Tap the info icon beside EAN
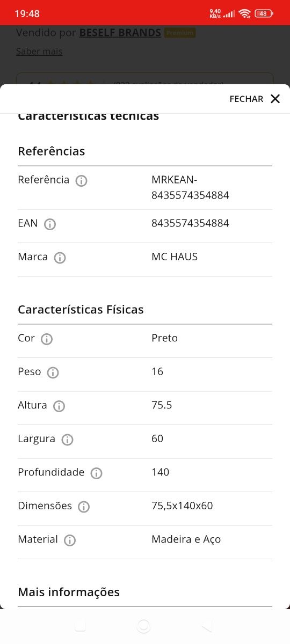The height and width of the screenshot is (644, 290). [50, 224]
